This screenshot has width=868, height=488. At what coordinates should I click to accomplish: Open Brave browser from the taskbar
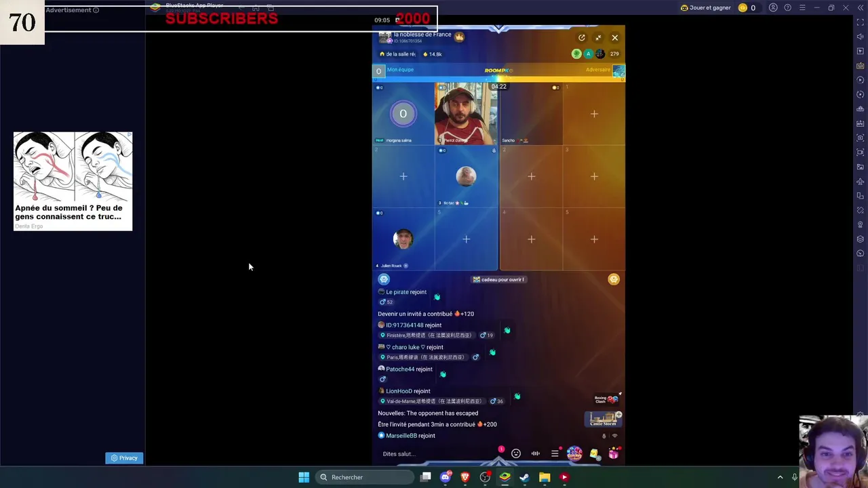point(465,477)
